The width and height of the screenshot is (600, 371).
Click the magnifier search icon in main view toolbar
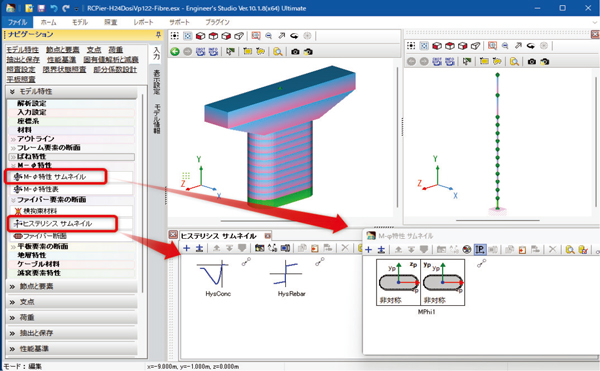278,51
